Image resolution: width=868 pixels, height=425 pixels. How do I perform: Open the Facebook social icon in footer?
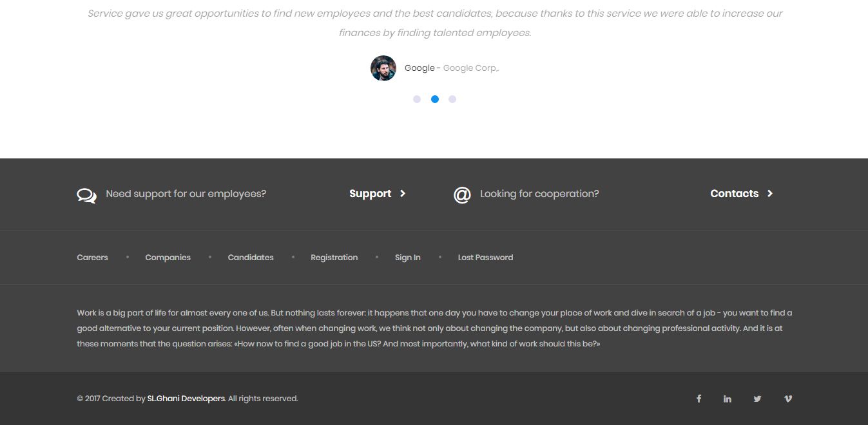tap(699, 399)
